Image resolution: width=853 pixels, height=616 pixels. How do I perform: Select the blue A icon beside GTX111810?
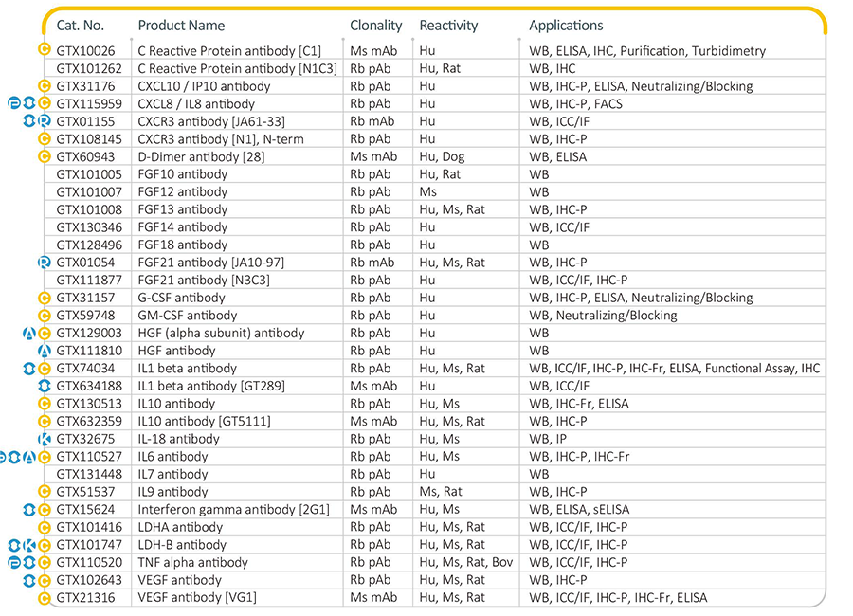pyautogui.click(x=45, y=351)
